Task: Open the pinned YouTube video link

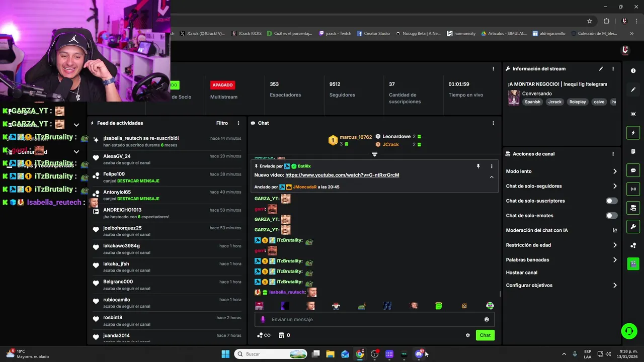Action: pos(342,175)
